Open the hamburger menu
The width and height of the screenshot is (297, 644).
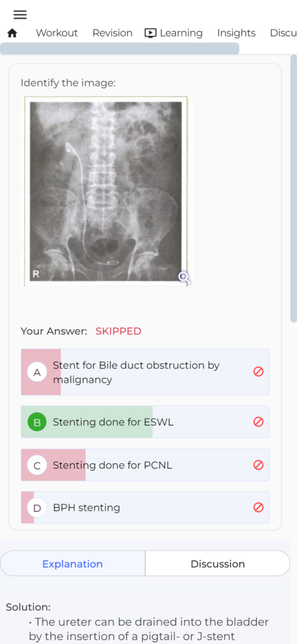click(19, 15)
